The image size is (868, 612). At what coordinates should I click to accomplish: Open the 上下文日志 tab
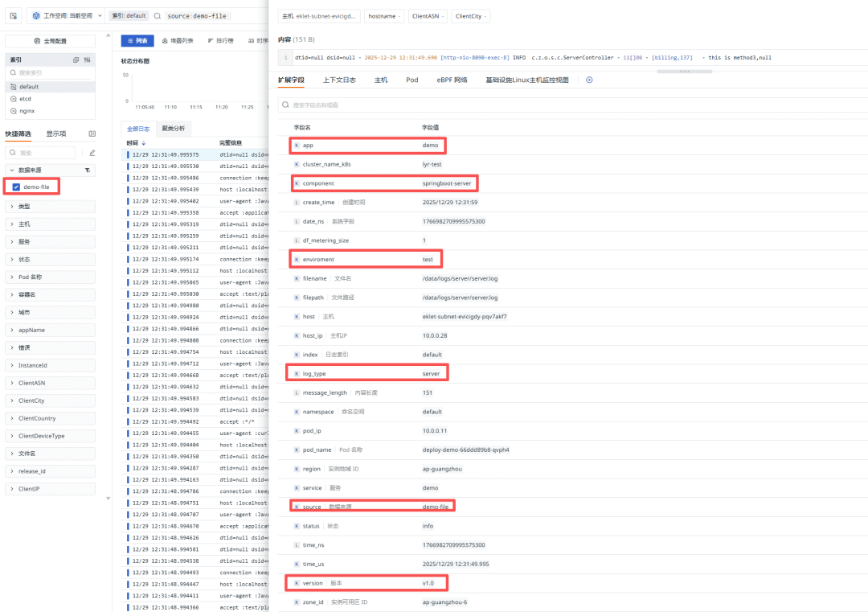339,80
